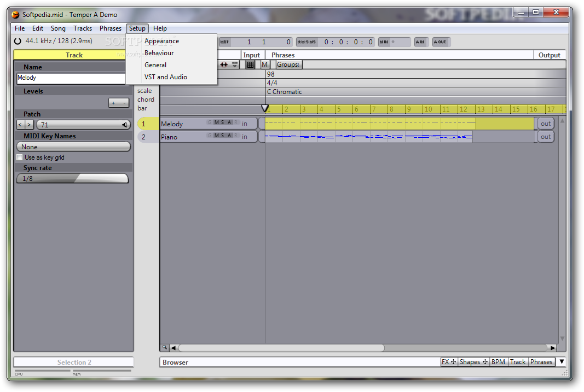This screenshot has width=584, height=392.
Task: Click the Melody name input field
Action: click(71, 78)
